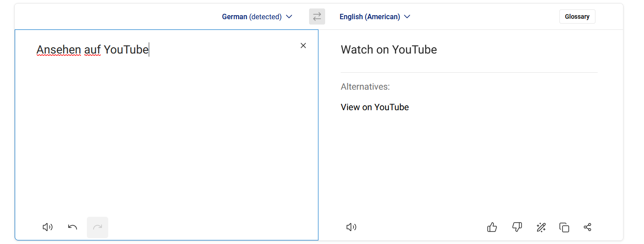Listen to the German source text
The image size is (644, 244).
[x=48, y=227]
